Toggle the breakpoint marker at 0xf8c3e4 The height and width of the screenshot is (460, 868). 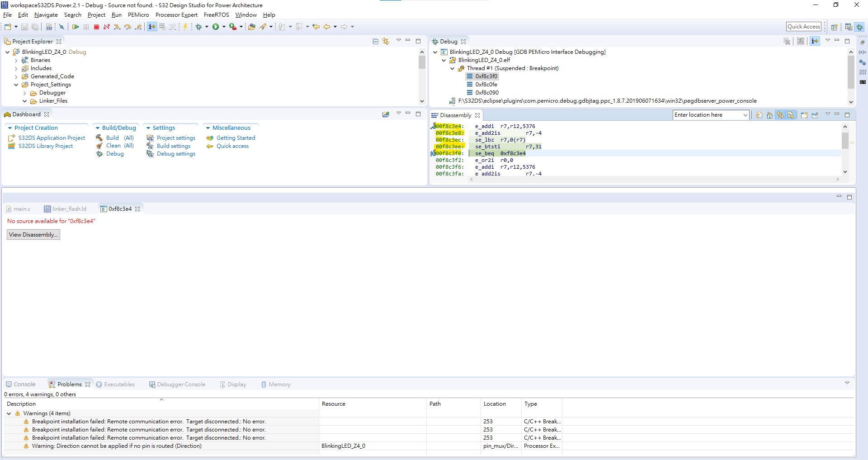coord(433,127)
